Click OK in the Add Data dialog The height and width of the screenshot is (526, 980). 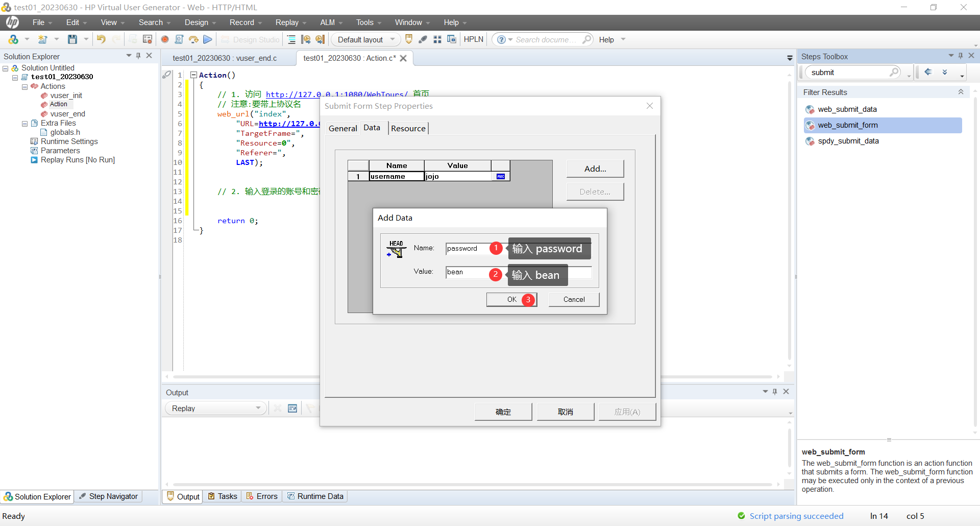tap(511, 299)
